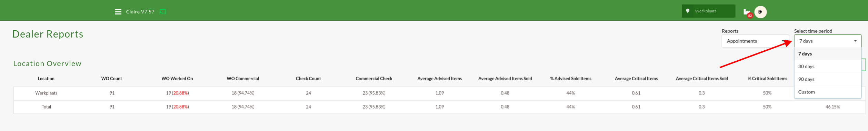Click the Check Count column header
868x131 pixels.
pos(308,79)
